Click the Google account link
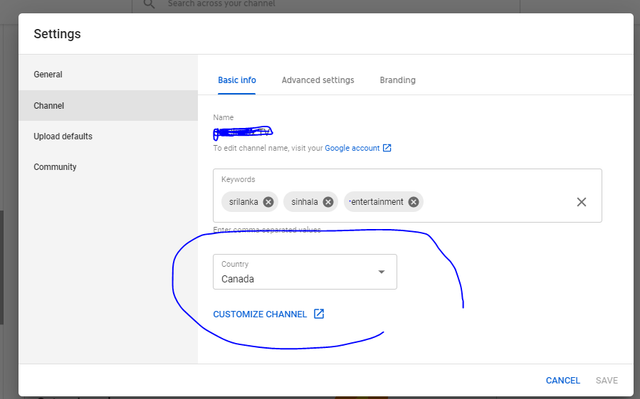The width and height of the screenshot is (640, 399). (x=352, y=148)
